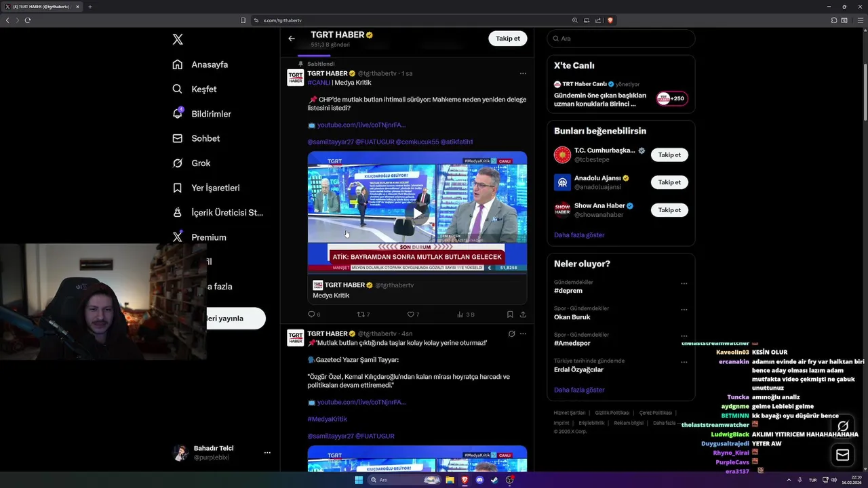This screenshot has height=488, width=868.
Task: Reload the browser page
Action: tap(28, 20)
